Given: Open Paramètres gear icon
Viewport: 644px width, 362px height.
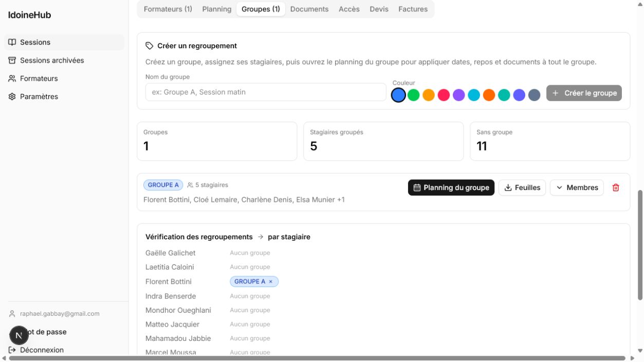Looking at the screenshot, I should [x=12, y=97].
